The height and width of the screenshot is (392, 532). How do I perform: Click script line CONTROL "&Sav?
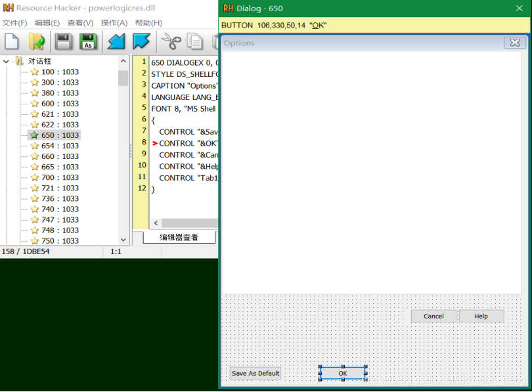coord(188,132)
